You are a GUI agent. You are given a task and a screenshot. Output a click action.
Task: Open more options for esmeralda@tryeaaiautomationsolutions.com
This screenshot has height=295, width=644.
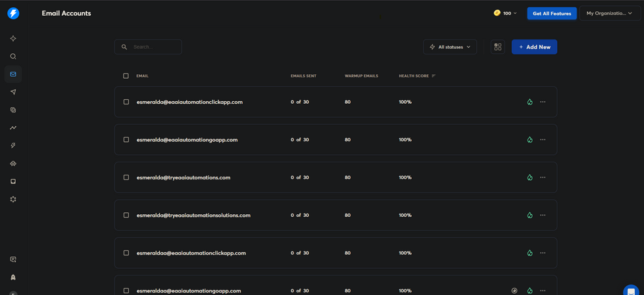543,216
